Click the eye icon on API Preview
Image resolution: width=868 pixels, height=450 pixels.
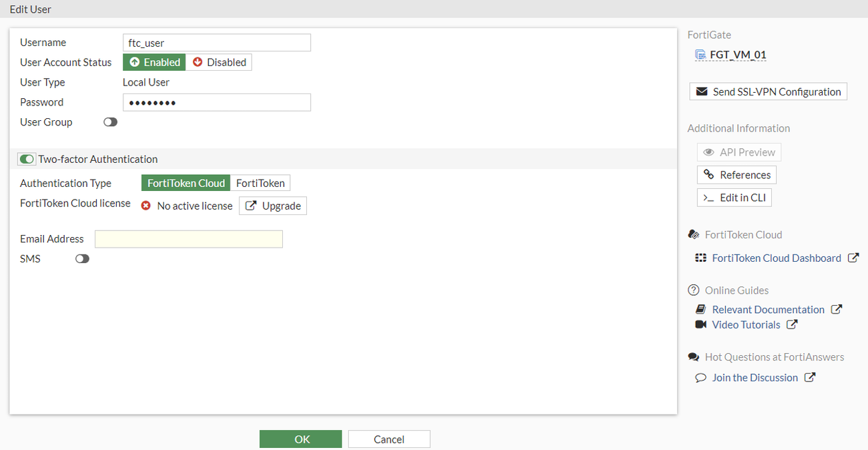click(x=708, y=152)
